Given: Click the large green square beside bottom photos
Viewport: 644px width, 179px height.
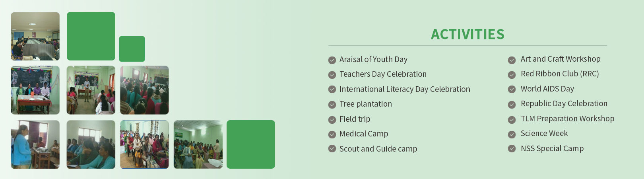Looking at the screenshot, I should click(251, 144).
